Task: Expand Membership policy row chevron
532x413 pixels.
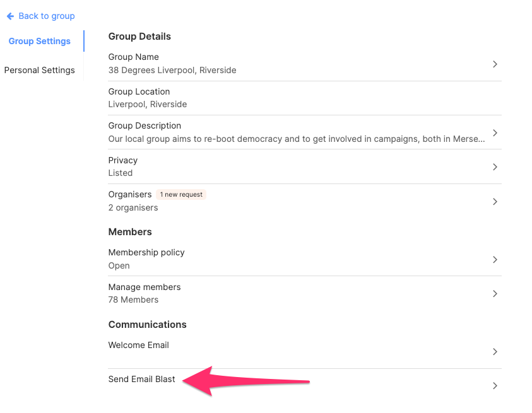Action: tap(495, 259)
